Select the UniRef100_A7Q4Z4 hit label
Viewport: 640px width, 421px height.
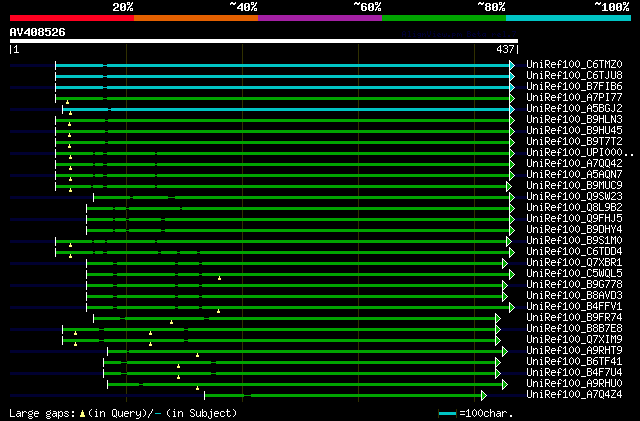[x=574, y=395]
